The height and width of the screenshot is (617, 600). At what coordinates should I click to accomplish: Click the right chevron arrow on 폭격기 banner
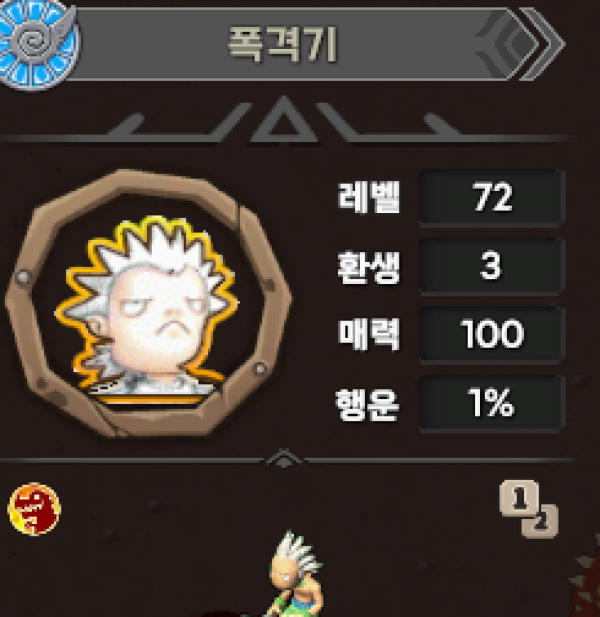(542, 44)
